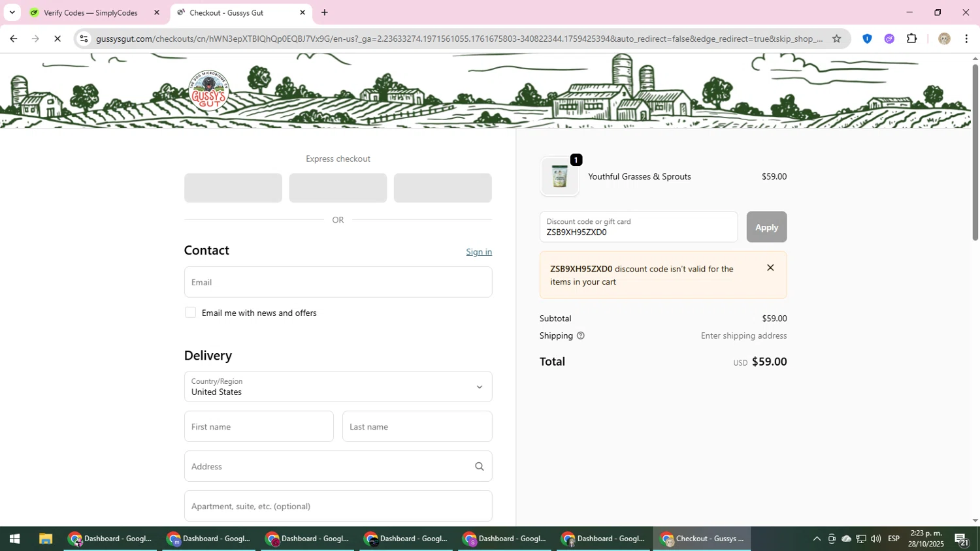Close the Verify Codes SimplyCodes tab

[156, 12]
